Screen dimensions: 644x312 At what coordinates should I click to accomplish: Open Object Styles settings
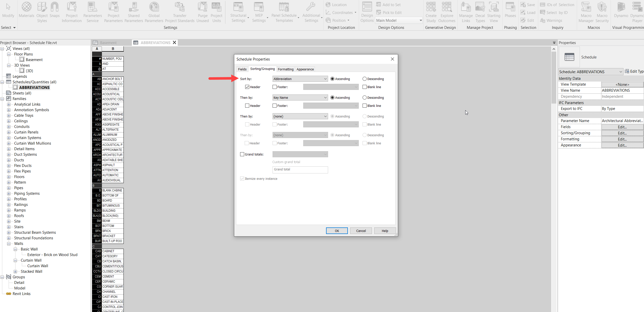[42, 11]
